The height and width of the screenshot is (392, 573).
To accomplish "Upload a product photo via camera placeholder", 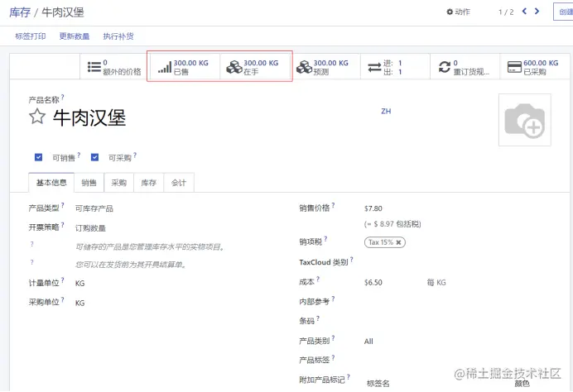I will click(525, 120).
